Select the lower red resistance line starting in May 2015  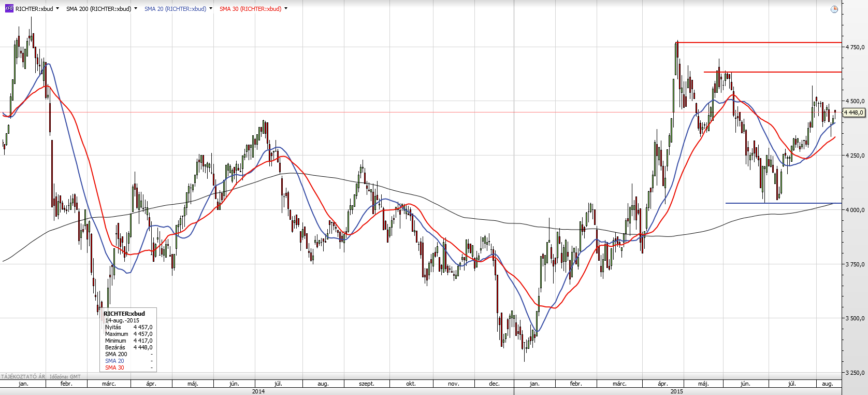773,72
